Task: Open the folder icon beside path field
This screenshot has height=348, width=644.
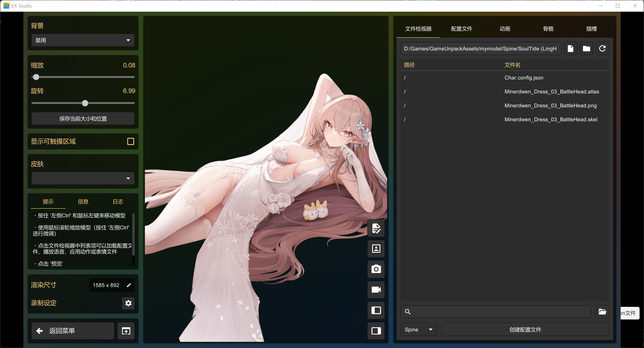Action: pyautogui.click(x=586, y=49)
